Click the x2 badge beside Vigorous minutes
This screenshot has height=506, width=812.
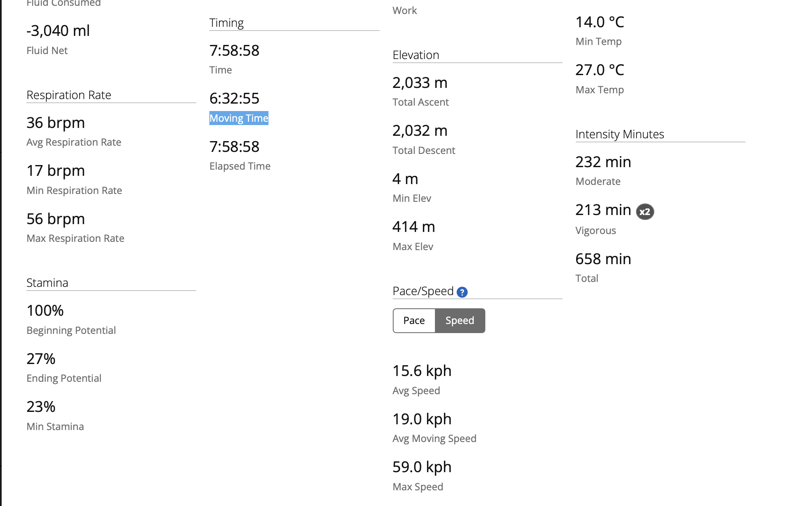coord(645,212)
